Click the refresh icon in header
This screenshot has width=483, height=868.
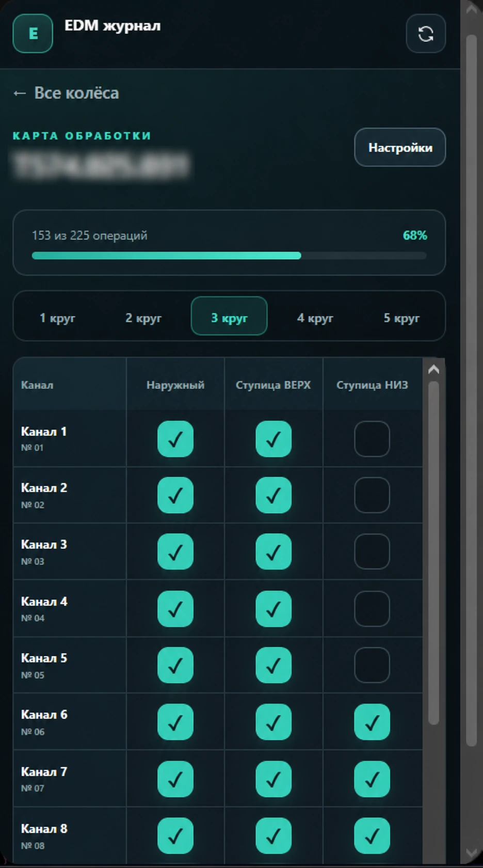coord(426,34)
